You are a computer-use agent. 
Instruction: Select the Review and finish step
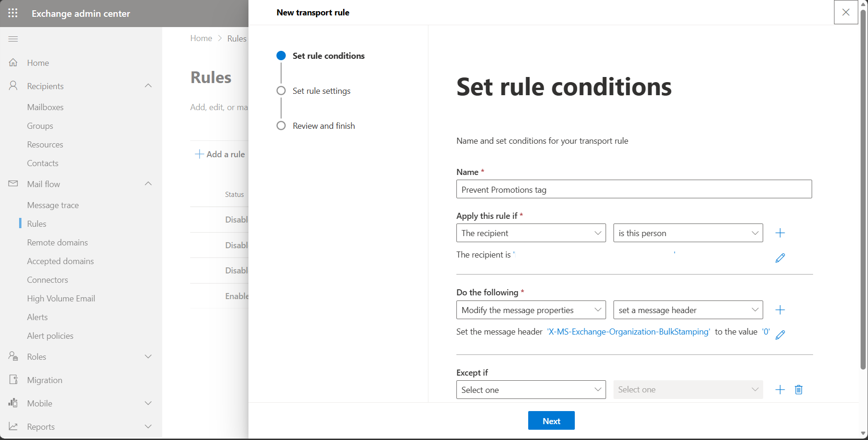coord(316,126)
